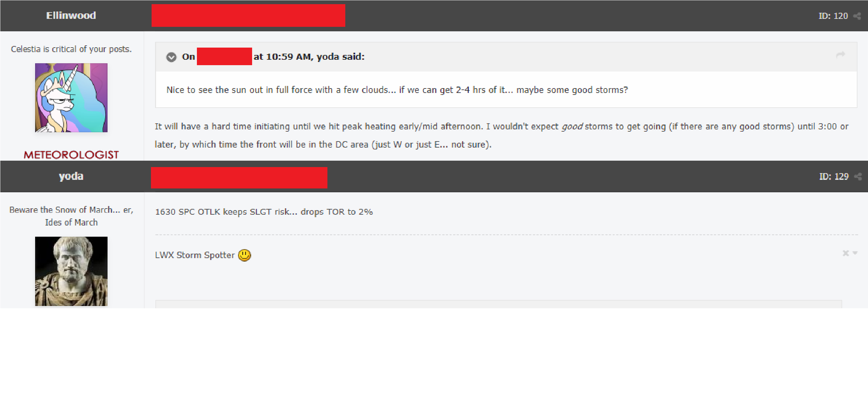Open Ellinwood's profile from post header
868x398 pixels.
(71, 16)
